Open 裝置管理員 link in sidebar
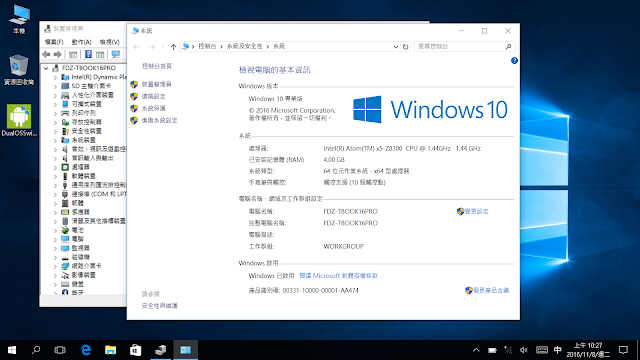The image size is (640, 360). (x=156, y=84)
